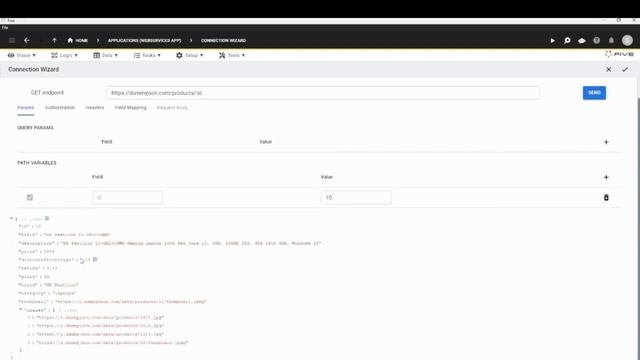Switch to the Request Body tab

click(x=172, y=107)
